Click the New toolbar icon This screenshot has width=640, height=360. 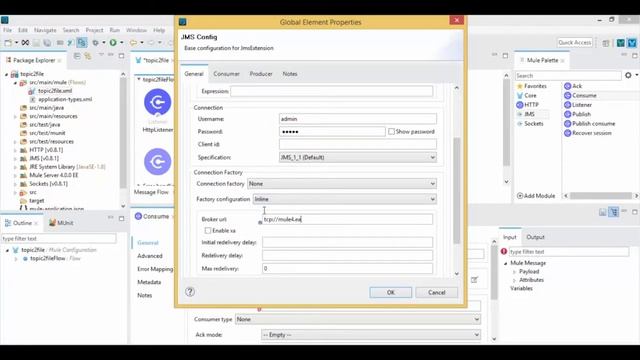(8, 42)
